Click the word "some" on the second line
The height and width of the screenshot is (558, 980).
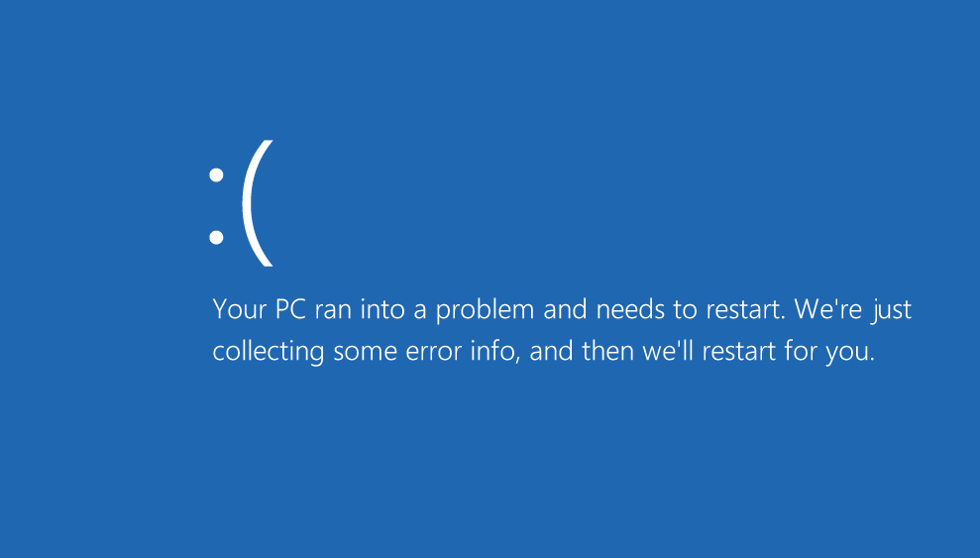coord(361,353)
